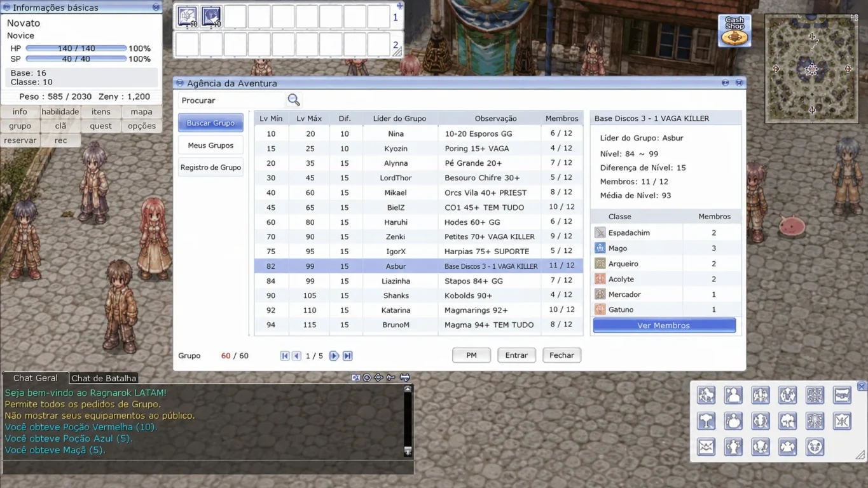Go to previous page arrow in pagination
The width and height of the screenshot is (868, 488).
click(x=296, y=356)
